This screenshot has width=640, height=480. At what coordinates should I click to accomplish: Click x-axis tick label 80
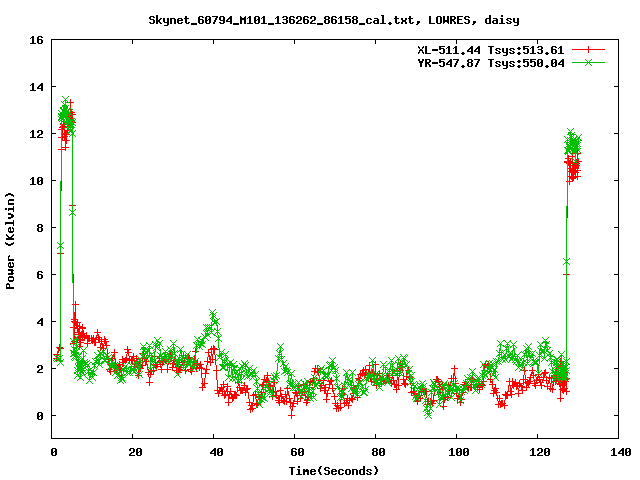tap(378, 452)
